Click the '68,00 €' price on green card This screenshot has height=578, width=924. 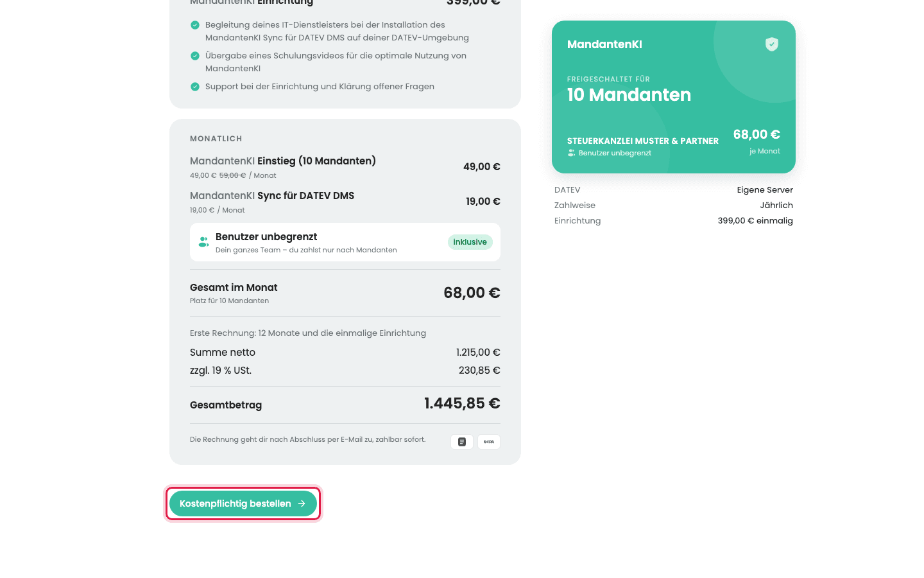(757, 134)
